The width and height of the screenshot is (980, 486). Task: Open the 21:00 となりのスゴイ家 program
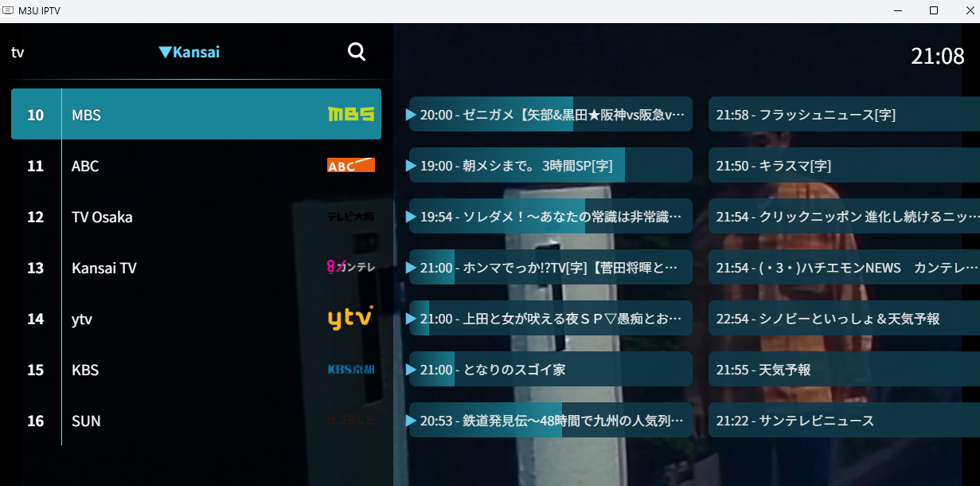pyautogui.click(x=550, y=370)
